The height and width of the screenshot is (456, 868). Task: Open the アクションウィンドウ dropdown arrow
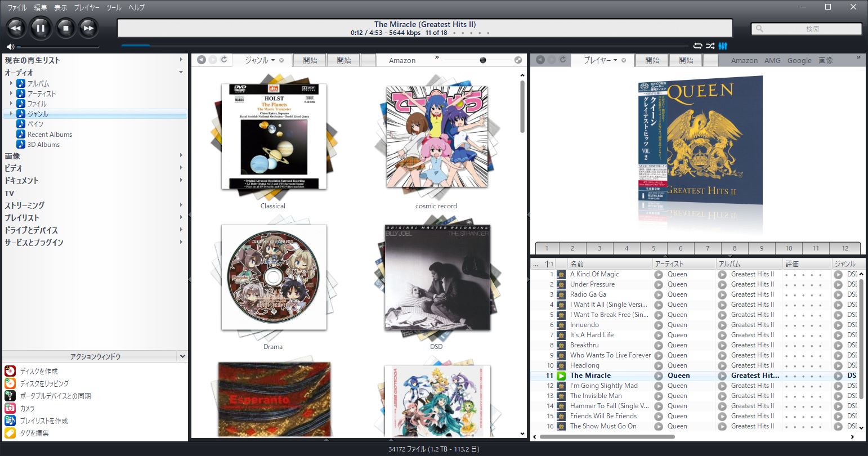point(182,356)
